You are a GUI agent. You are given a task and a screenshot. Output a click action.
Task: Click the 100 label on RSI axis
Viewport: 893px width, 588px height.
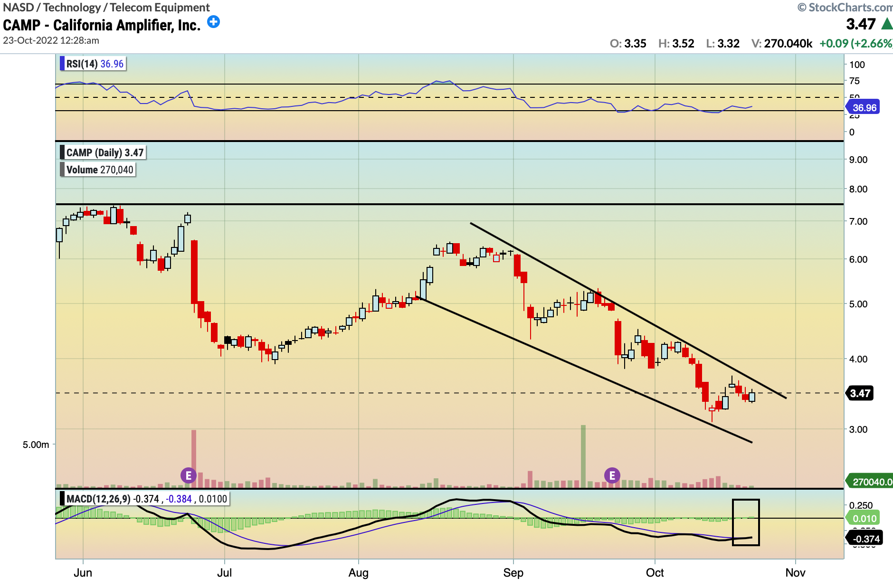[x=857, y=65]
